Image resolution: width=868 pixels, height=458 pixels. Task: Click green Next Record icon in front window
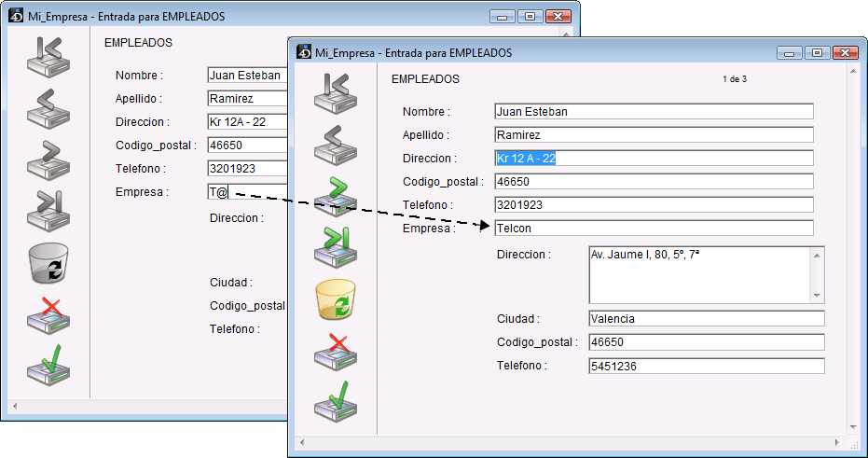tap(336, 194)
